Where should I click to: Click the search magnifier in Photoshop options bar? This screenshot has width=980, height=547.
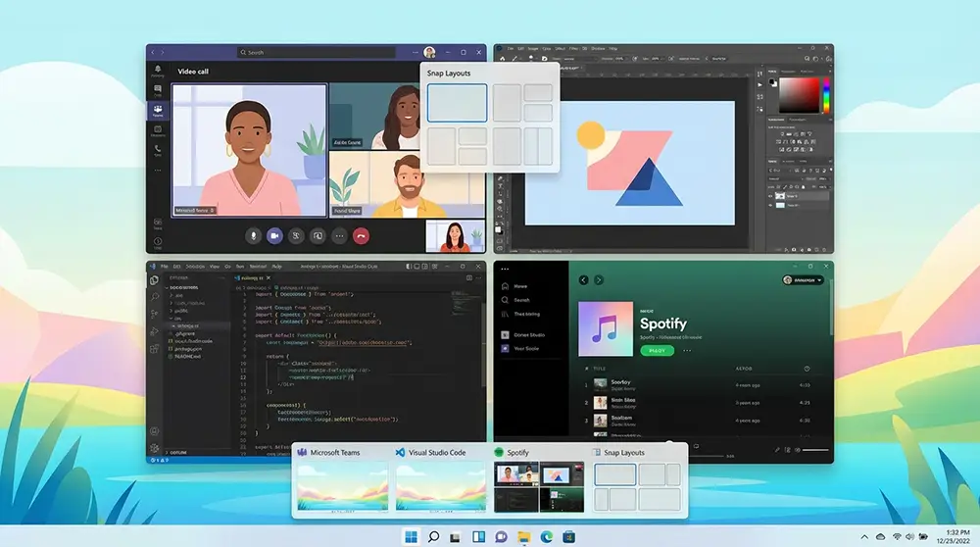point(807,59)
